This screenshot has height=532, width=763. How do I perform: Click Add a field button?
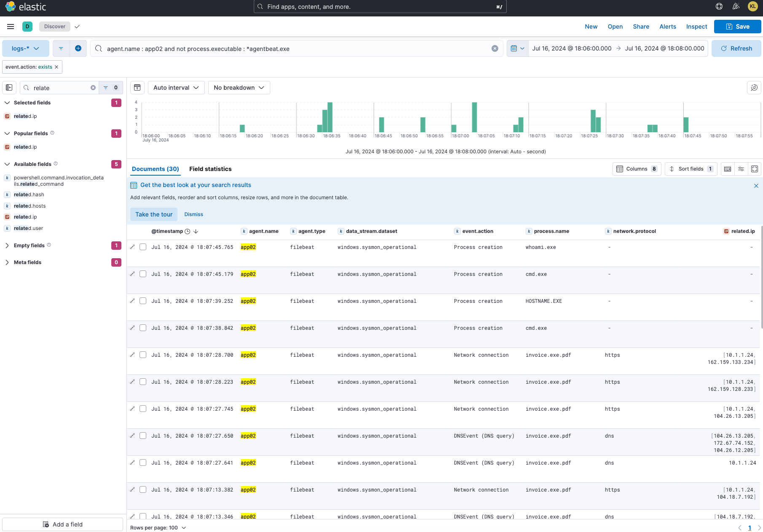(x=63, y=524)
